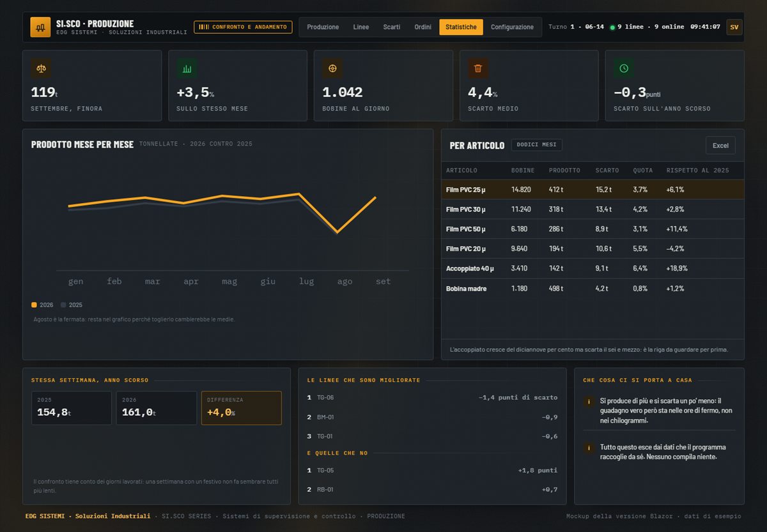Screen dimensions: 767x532
Task: Select the Bobina madre row
Action: [593, 289]
